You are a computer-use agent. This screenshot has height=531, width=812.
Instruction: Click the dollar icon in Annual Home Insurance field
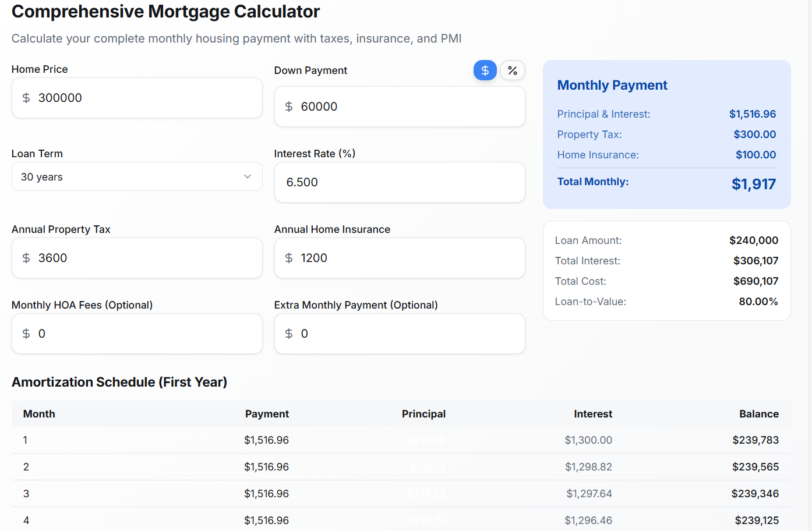pyautogui.click(x=289, y=258)
